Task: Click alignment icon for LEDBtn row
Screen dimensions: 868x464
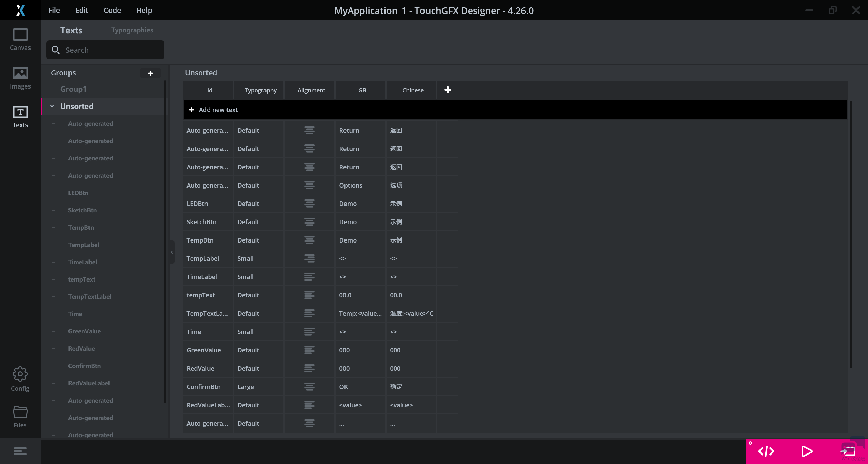Action: click(309, 204)
